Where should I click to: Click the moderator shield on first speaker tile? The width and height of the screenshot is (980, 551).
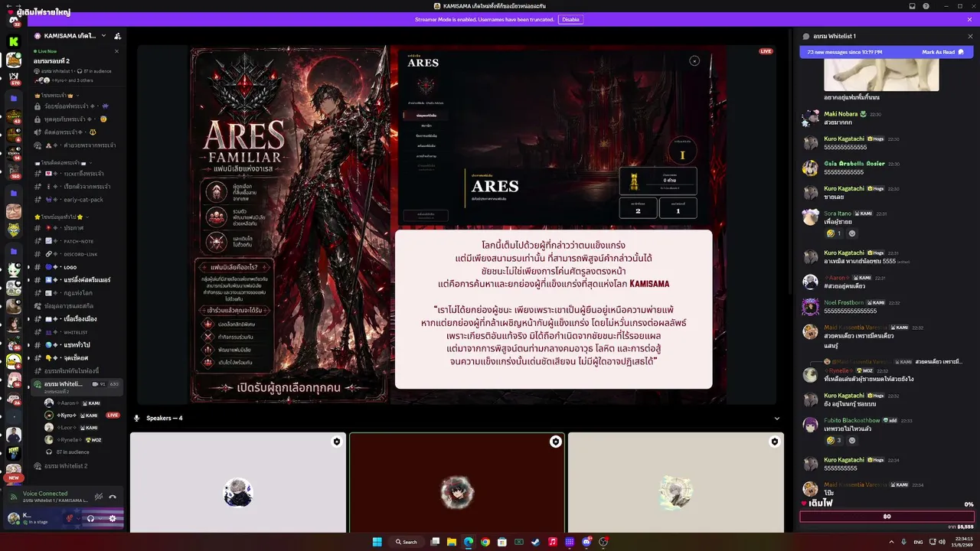click(336, 442)
